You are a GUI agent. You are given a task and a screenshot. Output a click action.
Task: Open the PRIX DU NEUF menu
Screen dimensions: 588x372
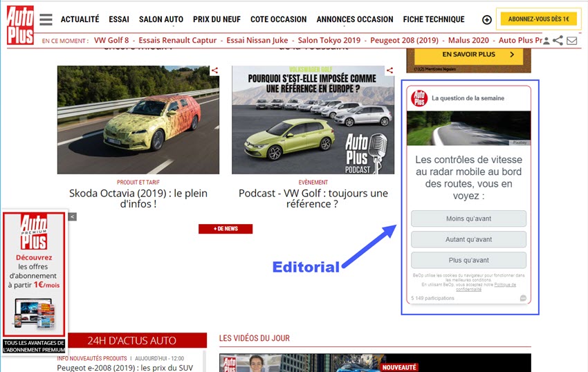coord(217,19)
